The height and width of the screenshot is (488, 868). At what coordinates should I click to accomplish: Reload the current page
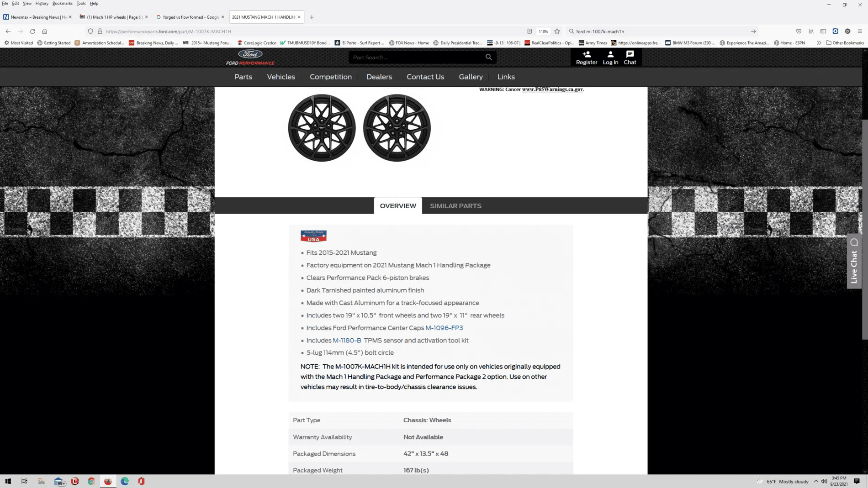pos(32,31)
